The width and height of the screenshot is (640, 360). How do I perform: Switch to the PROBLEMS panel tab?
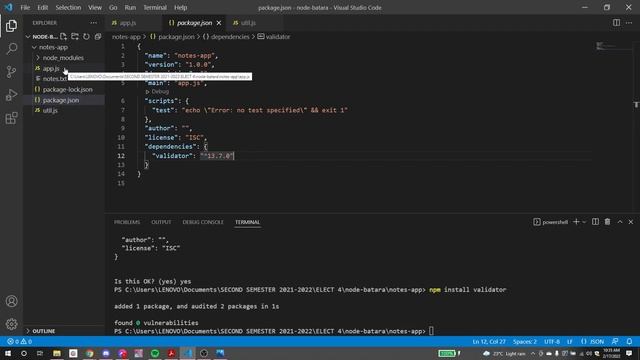point(127,222)
